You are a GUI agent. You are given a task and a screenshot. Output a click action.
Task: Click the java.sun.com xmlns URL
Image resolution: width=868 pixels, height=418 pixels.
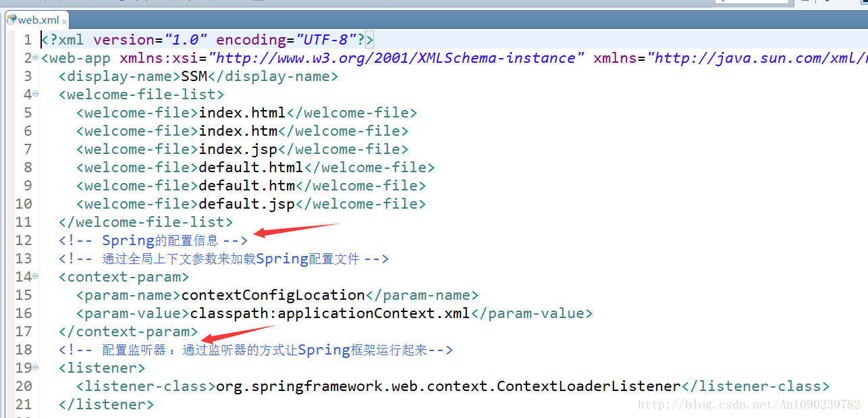[757, 58]
